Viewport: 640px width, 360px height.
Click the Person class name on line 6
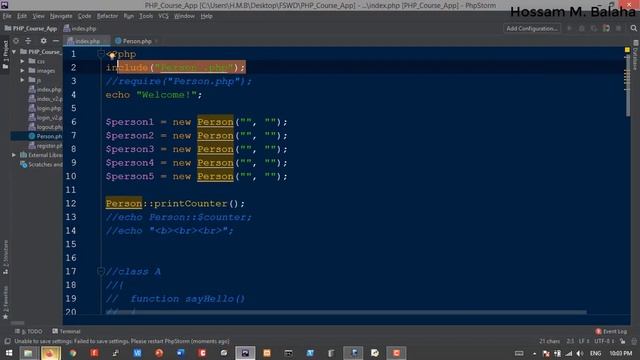[x=215, y=122]
